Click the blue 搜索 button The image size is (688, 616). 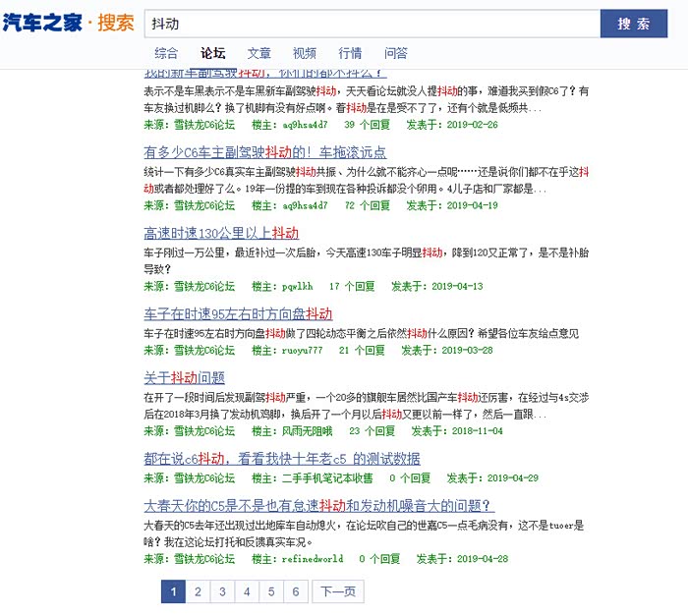[634, 24]
